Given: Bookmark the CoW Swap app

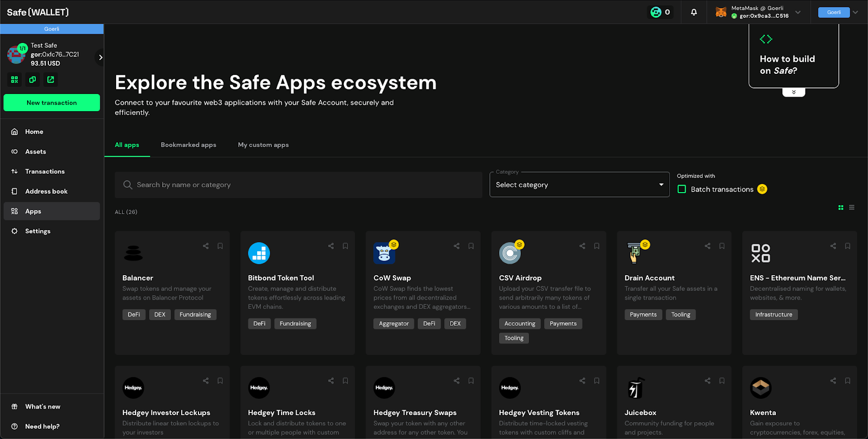Looking at the screenshot, I should pos(471,246).
